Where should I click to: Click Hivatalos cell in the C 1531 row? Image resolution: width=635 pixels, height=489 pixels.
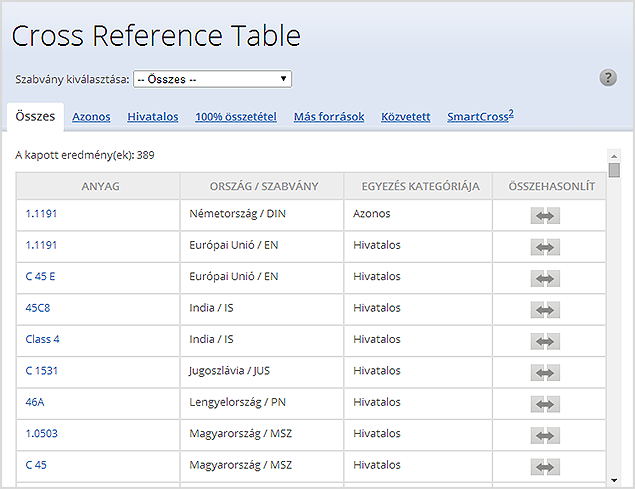(x=418, y=372)
